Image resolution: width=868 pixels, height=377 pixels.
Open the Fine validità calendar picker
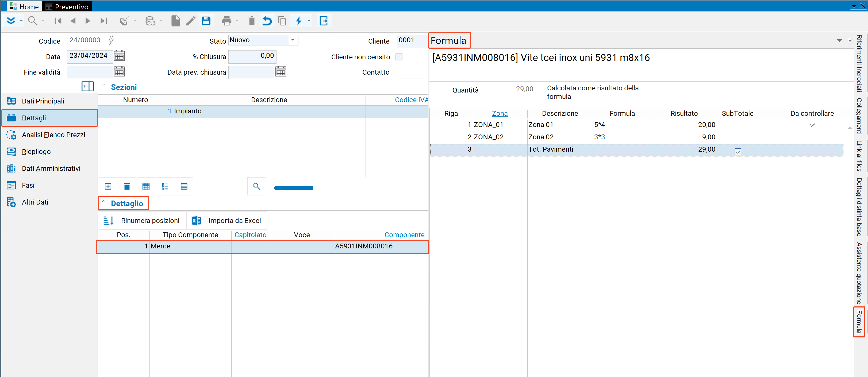tap(119, 71)
